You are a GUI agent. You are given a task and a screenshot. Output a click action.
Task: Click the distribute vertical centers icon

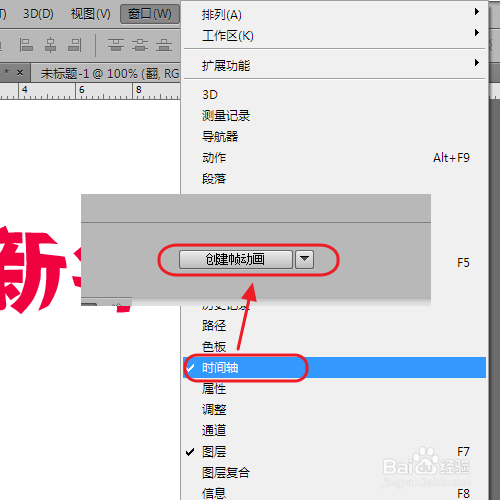[x=140, y=45]
